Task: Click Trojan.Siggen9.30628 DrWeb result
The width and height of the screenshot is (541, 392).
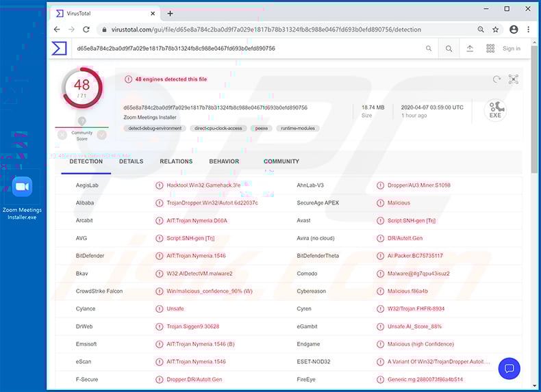Action: pos(193,326)
